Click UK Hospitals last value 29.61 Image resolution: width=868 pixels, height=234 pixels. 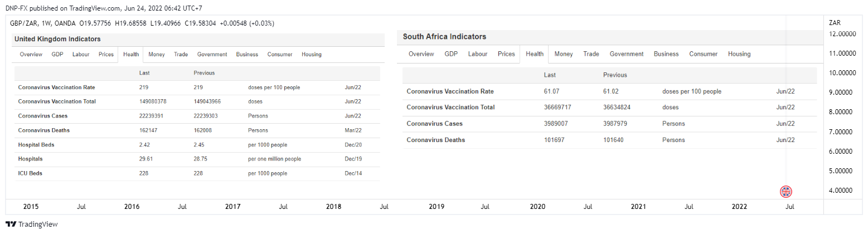146,159
